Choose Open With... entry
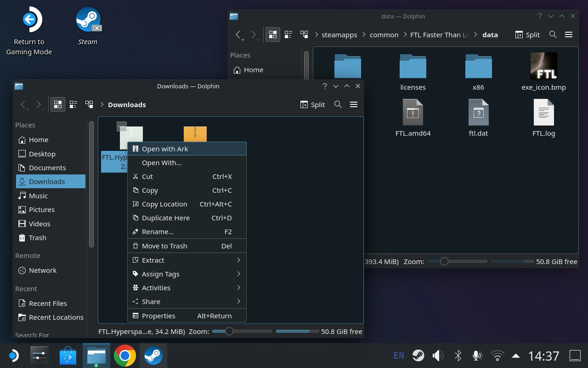Viewport: 588px width, 368px height. point(187,162)
